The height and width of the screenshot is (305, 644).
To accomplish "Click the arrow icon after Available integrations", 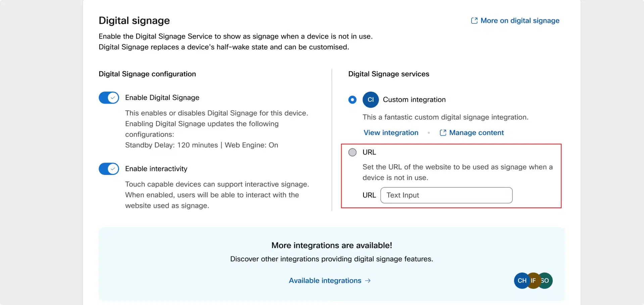I will click(367, 281).
